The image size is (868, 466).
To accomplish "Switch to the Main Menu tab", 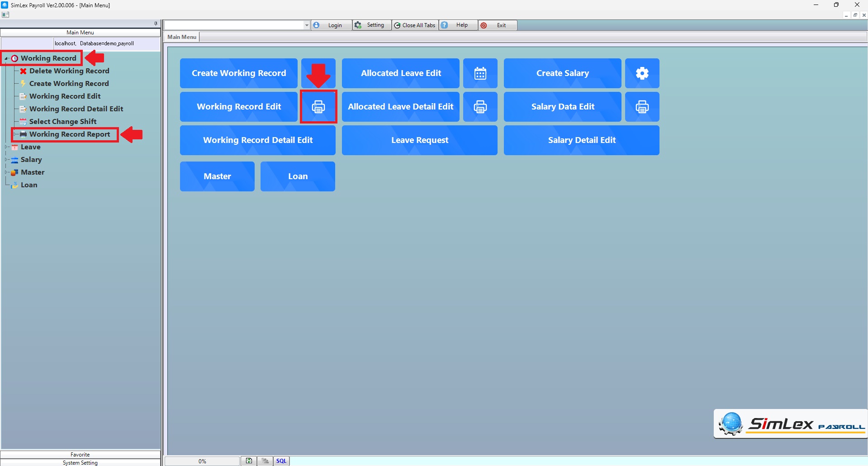I will pyautogui.click(x=182, y=37).
